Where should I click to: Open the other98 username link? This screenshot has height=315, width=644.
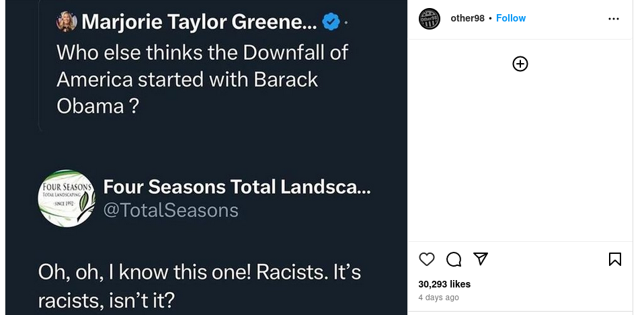point(467,18)
